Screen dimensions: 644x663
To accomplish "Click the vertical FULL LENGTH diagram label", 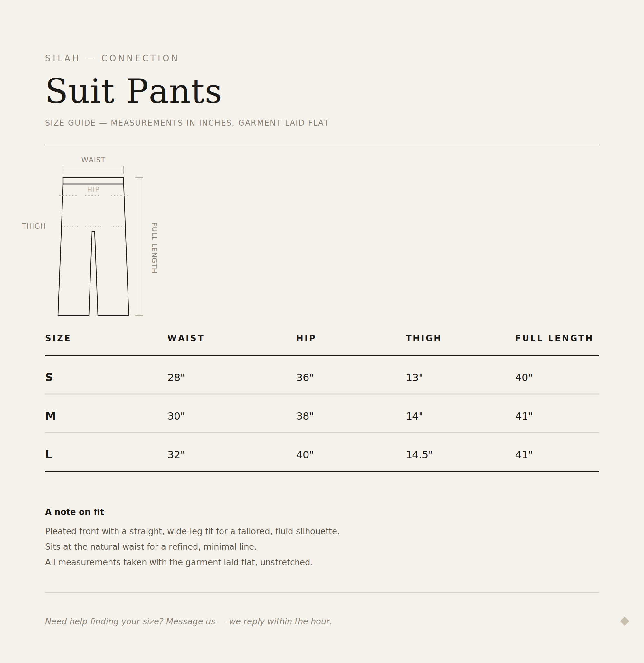I will click(154, 247).
